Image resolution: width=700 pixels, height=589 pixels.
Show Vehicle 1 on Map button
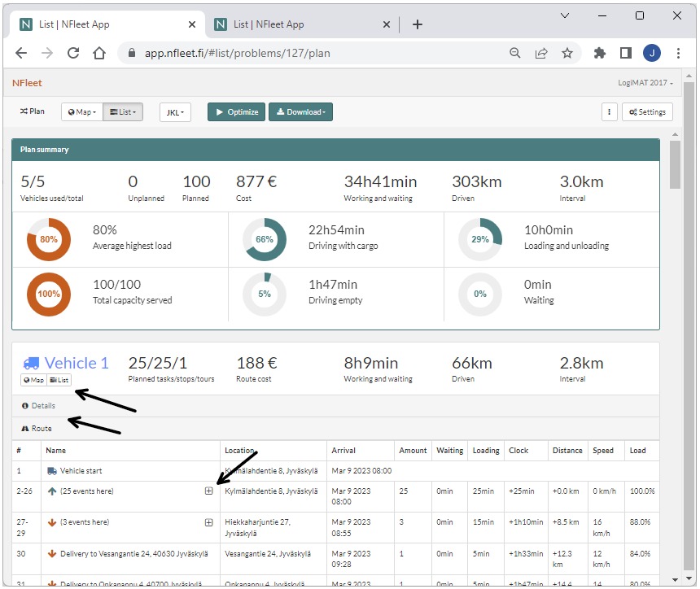tap(33, 380)
